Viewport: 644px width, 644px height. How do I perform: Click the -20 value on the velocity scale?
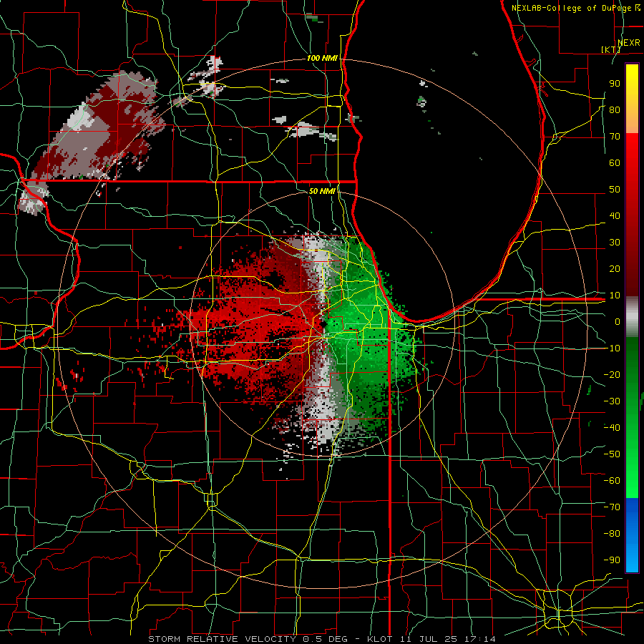click(612, 375)
